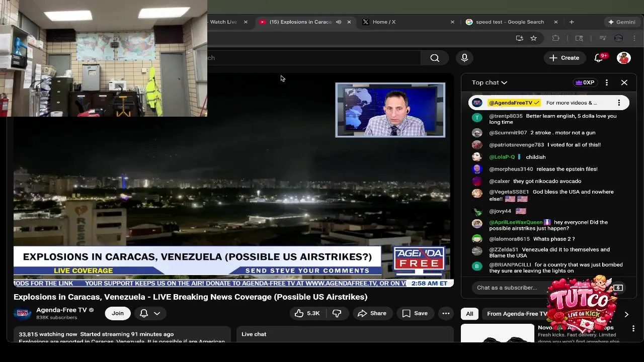Bookmark this page with the star icon
Image resolution: width=644 pixels, height=362 pixels.
533,38
